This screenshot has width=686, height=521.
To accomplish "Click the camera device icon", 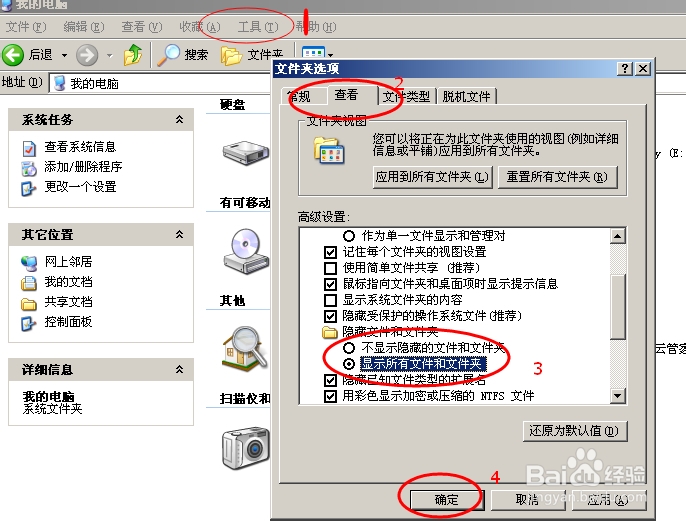I will click(245, 448).
